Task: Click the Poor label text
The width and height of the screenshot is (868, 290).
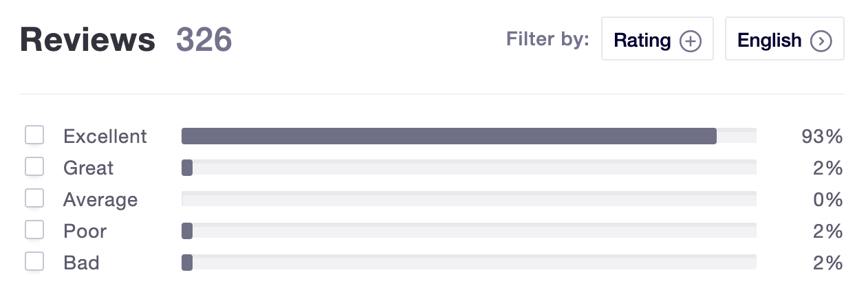Action: (85, 231)
